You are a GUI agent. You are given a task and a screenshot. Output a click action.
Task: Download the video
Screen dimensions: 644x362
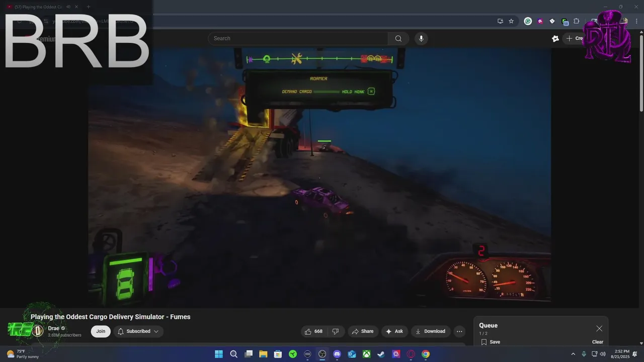pos(431,331)
